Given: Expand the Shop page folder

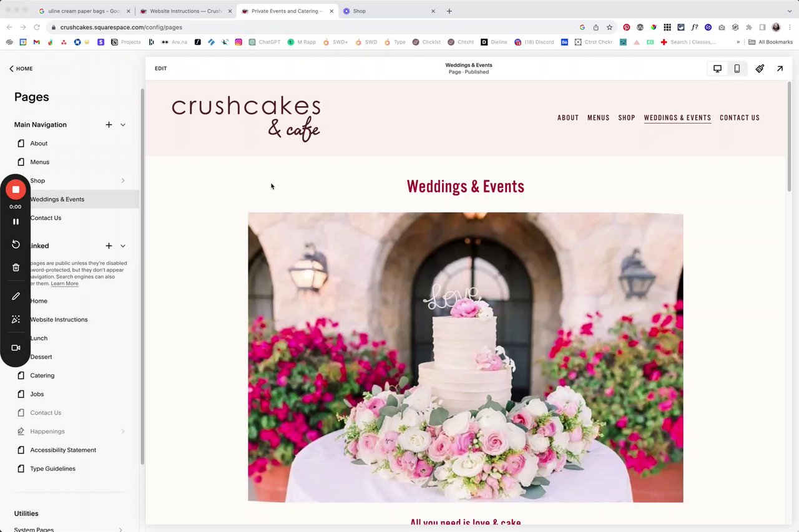Looking at the screenshot, I should [x=123, y=181].
